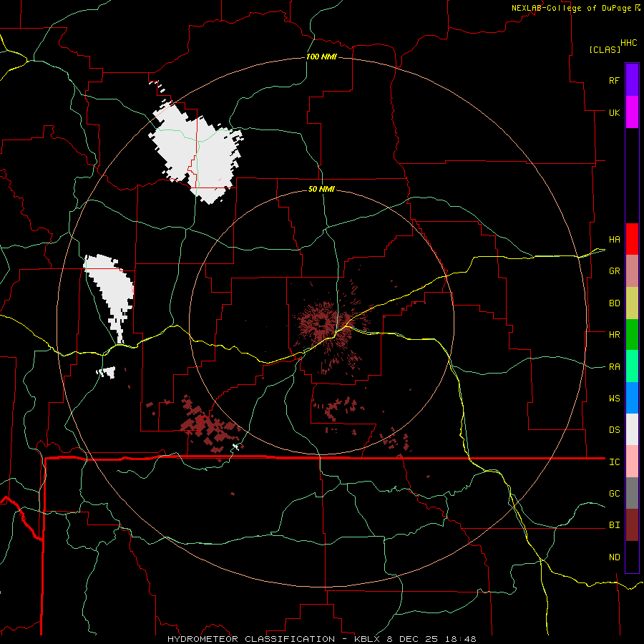644x644 pixels.
Task: Click the WS blue legend swatch
Action: [632, 398]
